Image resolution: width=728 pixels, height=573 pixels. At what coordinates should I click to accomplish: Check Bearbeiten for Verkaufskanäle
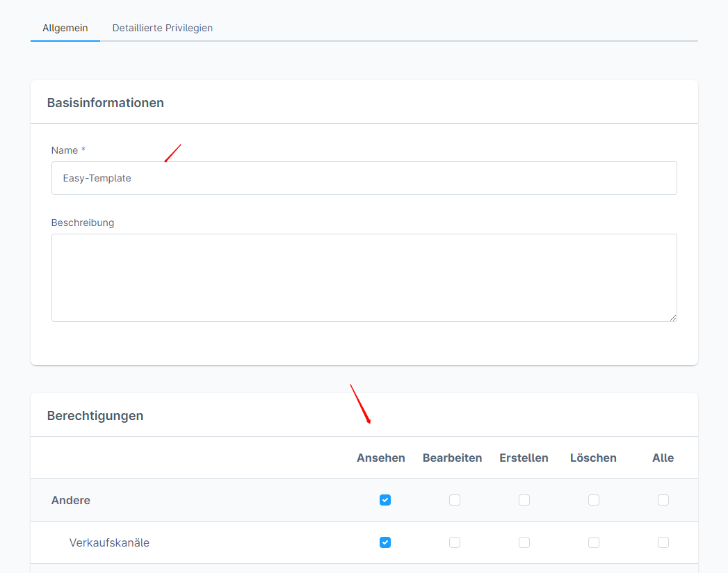[x=455, y=542]
